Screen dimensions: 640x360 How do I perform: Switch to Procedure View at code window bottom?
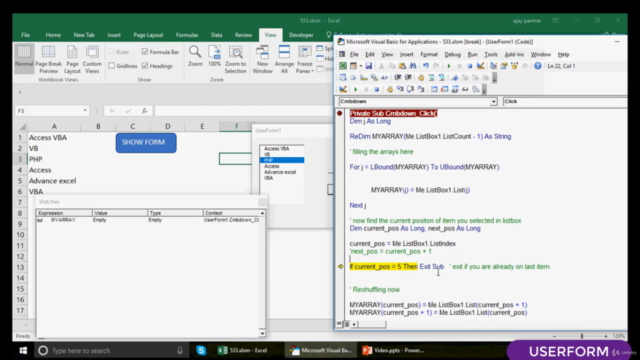pyautogui.click(x=339, y=324)
